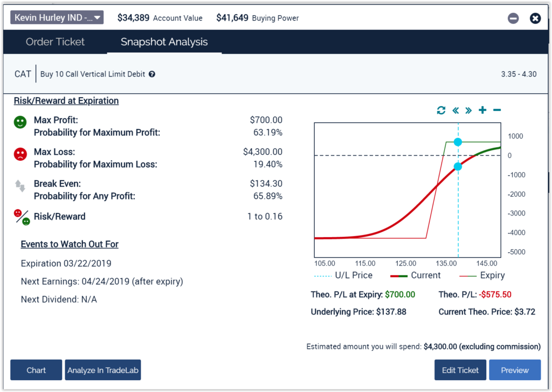Image resolution: width=552 pixels, height=392 pixels.
Task: Select the Snapshot Analysis tab
Action: (x=164, y=42)
